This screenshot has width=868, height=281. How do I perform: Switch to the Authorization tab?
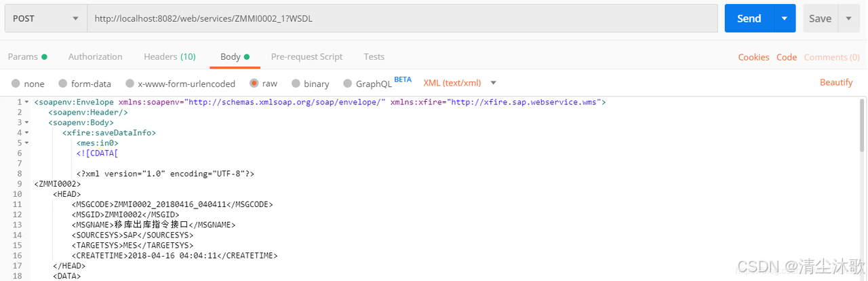pos(96,57)
